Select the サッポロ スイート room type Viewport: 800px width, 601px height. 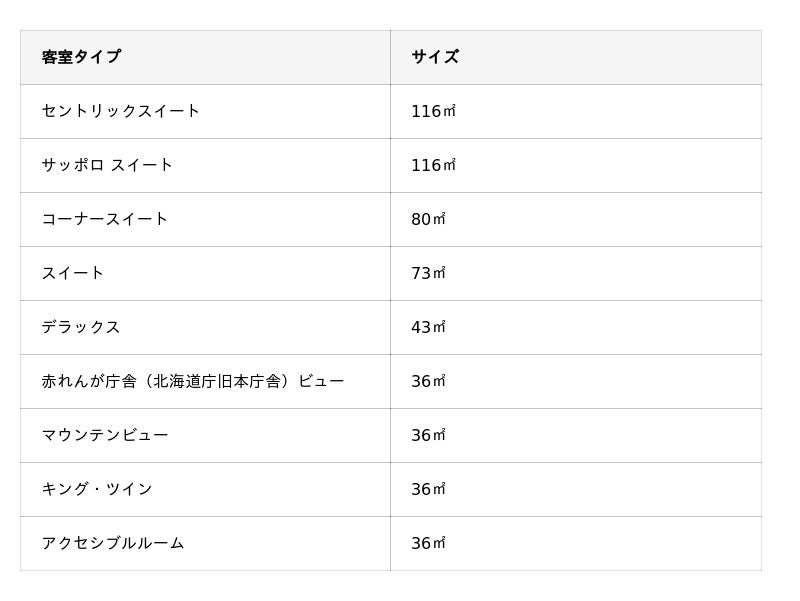click(x=107, y=165)
